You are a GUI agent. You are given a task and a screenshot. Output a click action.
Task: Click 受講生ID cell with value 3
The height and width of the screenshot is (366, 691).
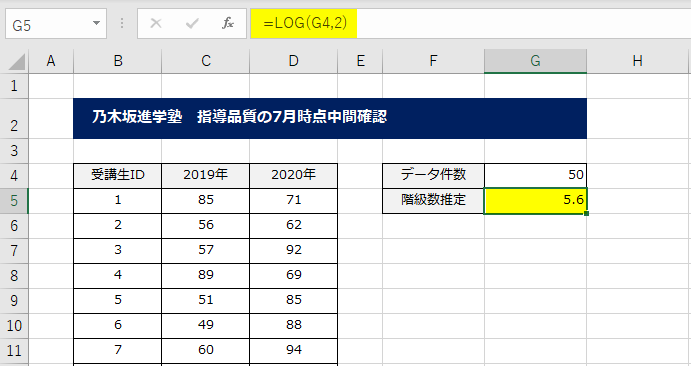[x=118, y=251]
